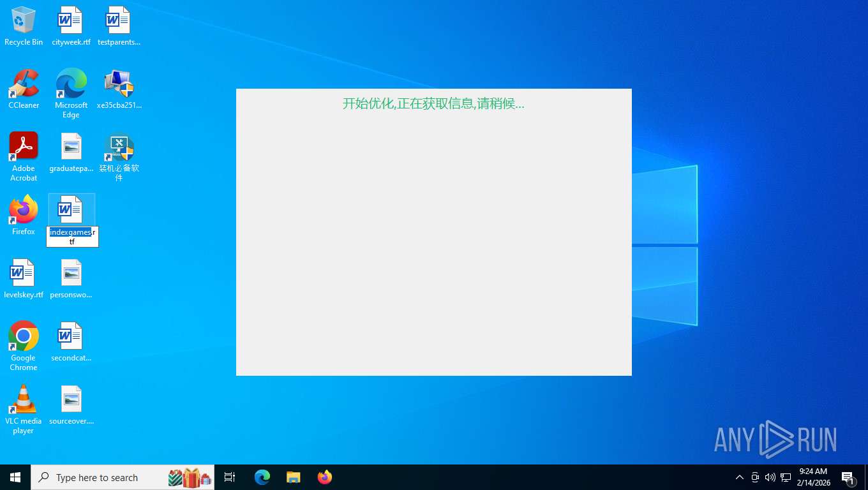Open the notification center icon

click(x=848, y=477)
